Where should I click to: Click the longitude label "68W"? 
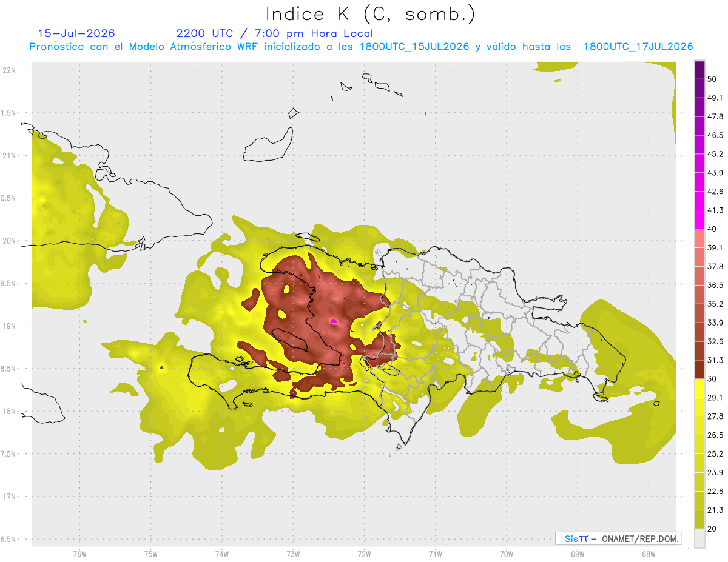coord(649,554)
